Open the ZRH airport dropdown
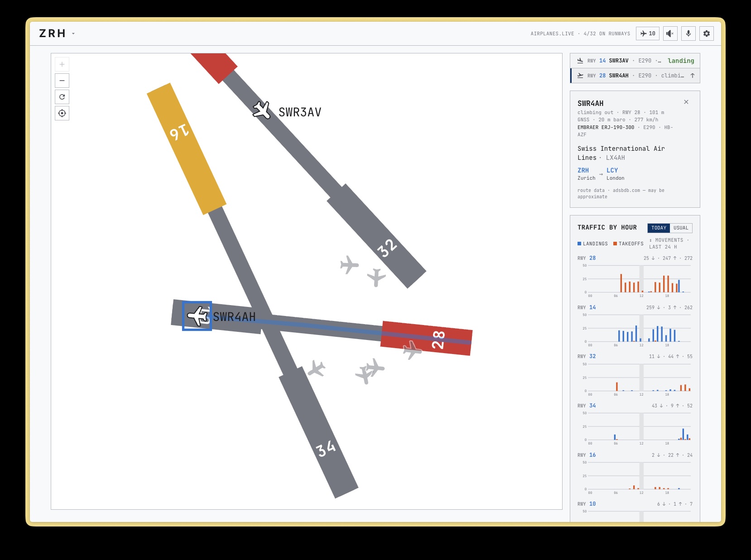Viewport: 751px width, 560px height. pyautogui.click(x=57, y=34)
